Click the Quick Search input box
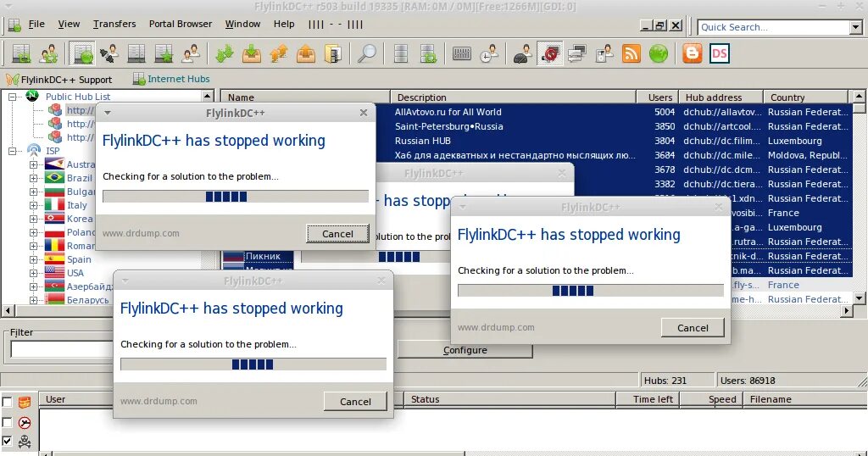 [x=773, y=27]
